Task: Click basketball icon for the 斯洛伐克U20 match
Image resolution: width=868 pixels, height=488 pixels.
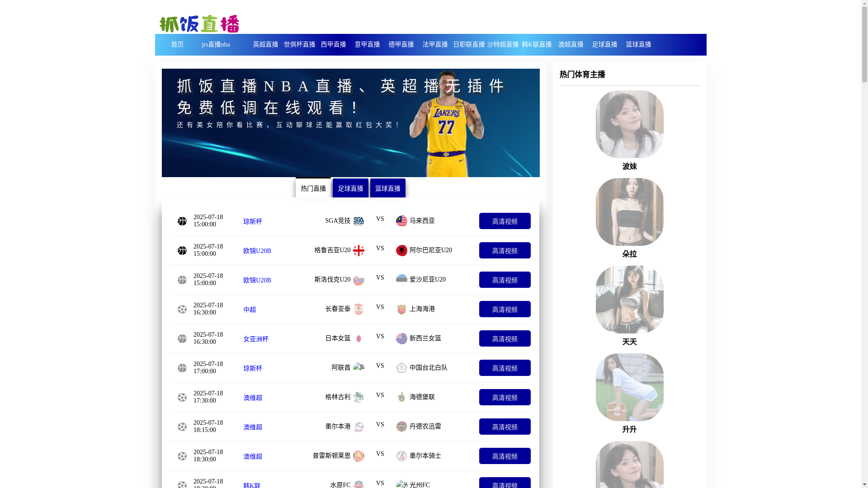Action: [x=182, y=280]
